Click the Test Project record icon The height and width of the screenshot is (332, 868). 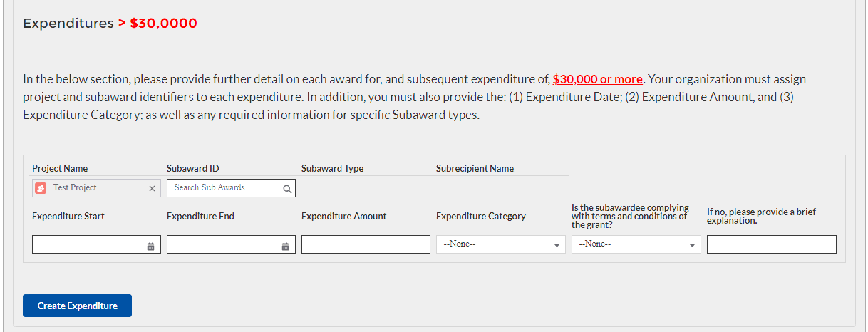point(41,188)
